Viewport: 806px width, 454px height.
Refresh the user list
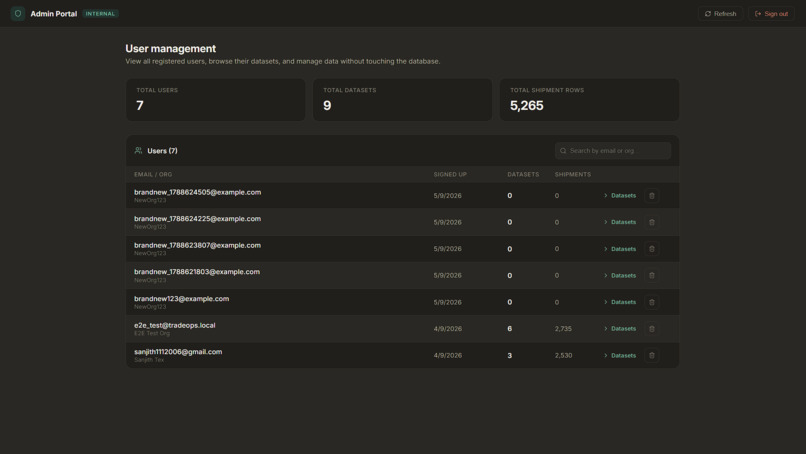[720, 14]
